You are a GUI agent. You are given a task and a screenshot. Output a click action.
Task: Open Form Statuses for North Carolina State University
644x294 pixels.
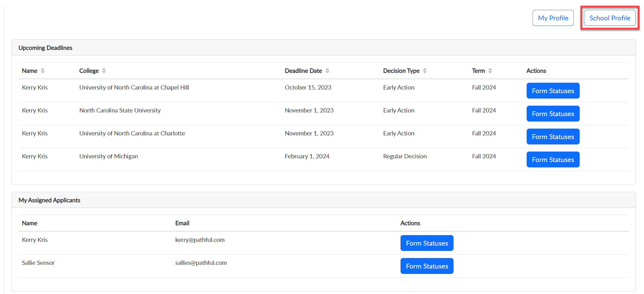(x=553, y=114)
